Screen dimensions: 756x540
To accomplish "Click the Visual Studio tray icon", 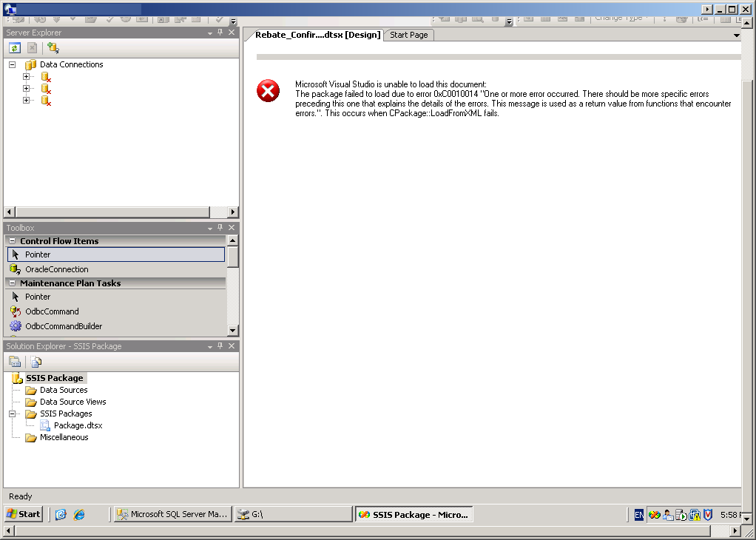I will tap(654, 515).
